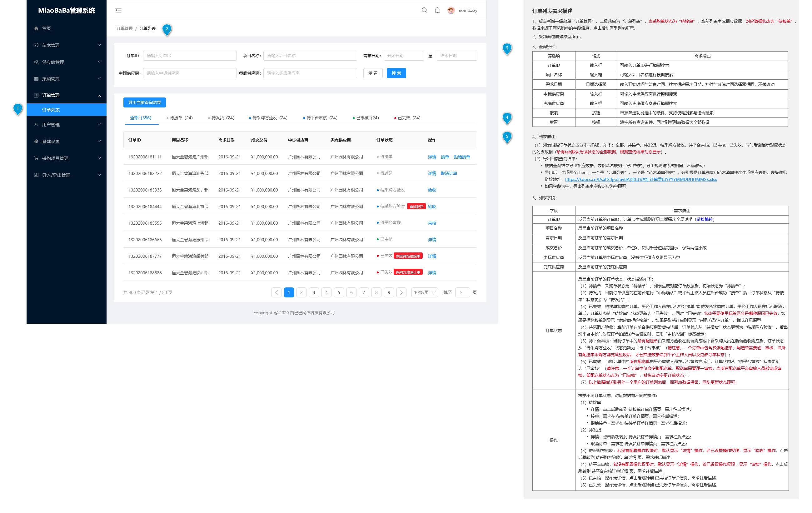Click 验收 for order 13202006183333
The width and height of the screenshot is (812, 513).
(x=432, y=190)
